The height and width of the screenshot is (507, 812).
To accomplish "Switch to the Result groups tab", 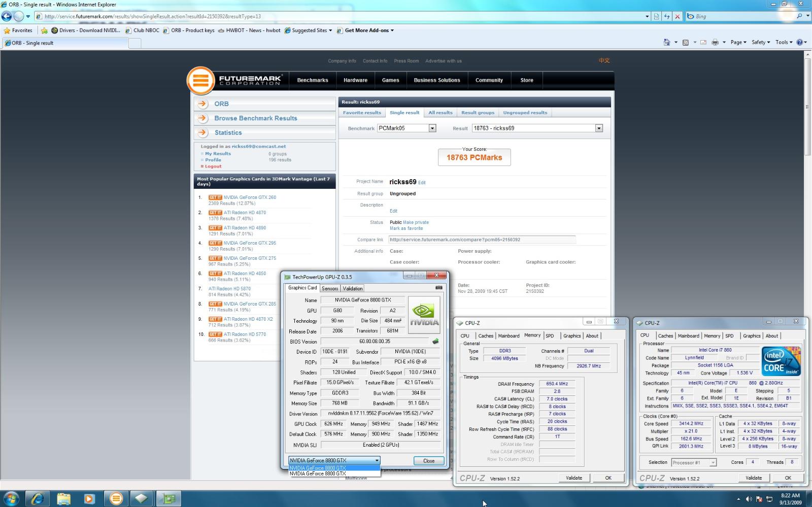I will click(x=478, y=113).
